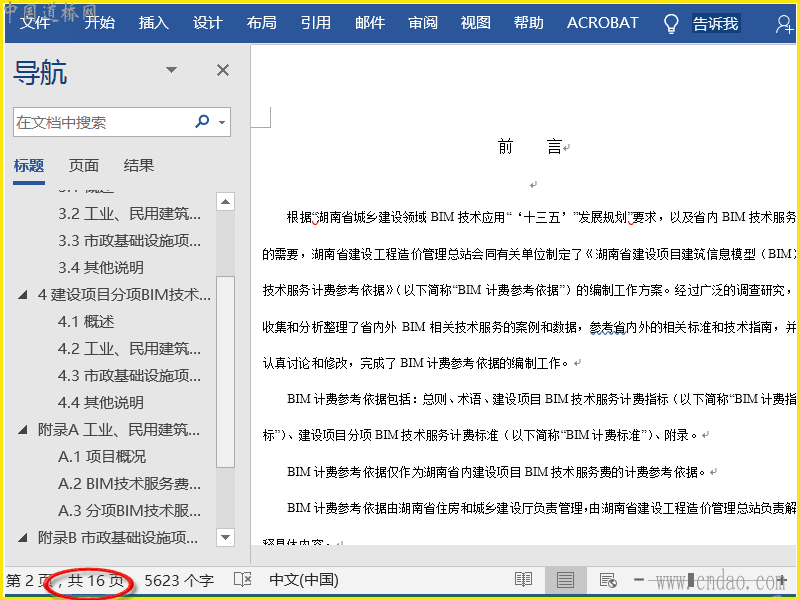Open the 设计 ribbon tab
This screenshot has width=800, height=600.
click(208, 23)
